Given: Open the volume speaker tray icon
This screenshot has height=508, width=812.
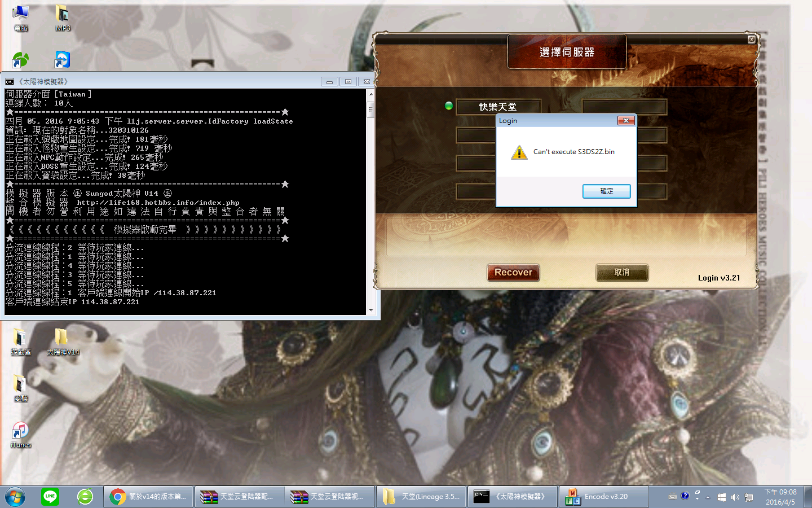Looking at the screenshot, I should click(735, 497).
